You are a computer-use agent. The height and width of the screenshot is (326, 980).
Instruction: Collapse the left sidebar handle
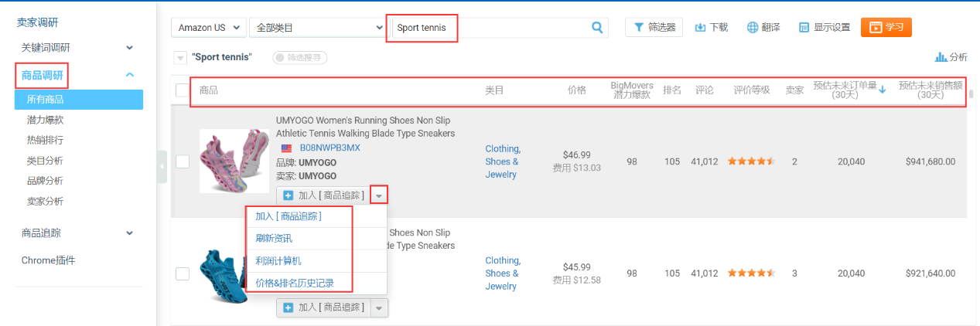coord(162,167)
